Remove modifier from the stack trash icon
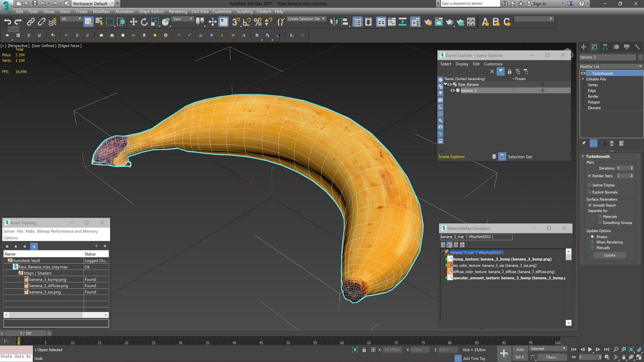This screenshot has width=644, height=362. point(612,143)
